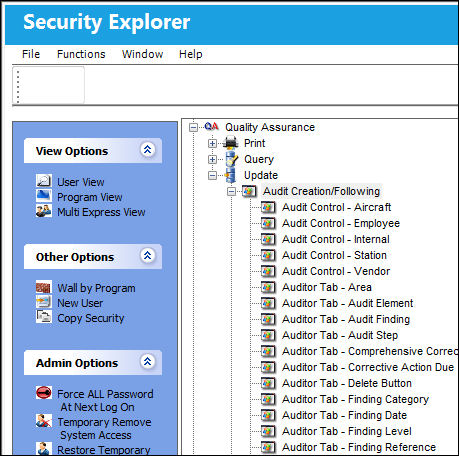Viewport: 459px width, 456px height.
Task: Click the Audit Control - Aircraft icon
Action: (x=268, y=207)
